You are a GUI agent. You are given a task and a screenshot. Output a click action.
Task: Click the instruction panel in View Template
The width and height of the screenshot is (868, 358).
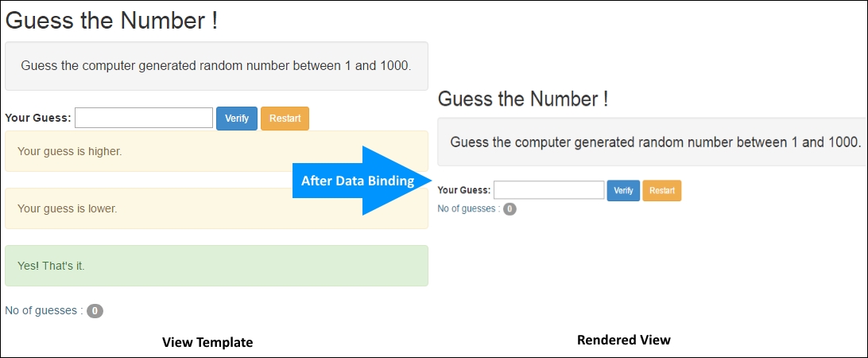(x=216, y=66)
